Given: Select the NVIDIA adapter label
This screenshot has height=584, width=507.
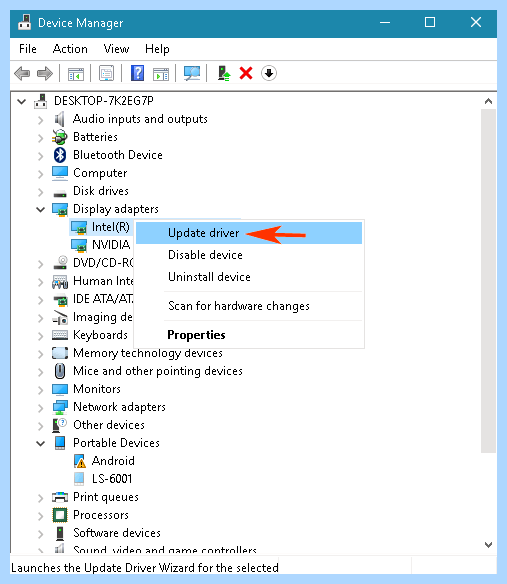Looking at the screenshot, I should click(x=111, y=245).
